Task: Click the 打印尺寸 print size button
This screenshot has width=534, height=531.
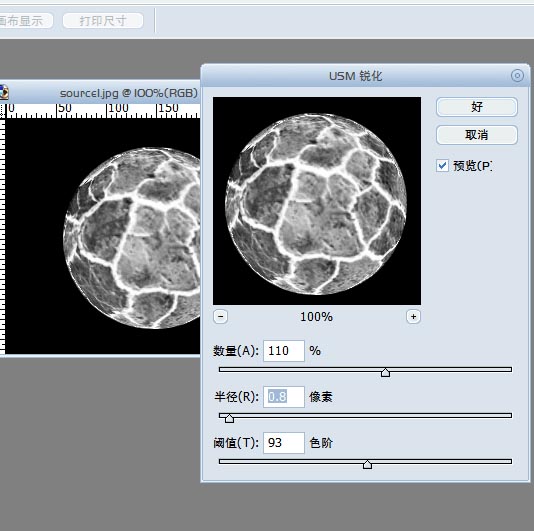Action: [103, 21]
